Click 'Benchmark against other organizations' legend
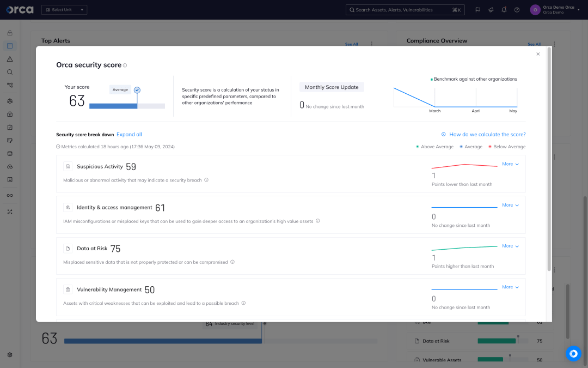The width and height of the screenshot is (588, 368). (474, 79)
